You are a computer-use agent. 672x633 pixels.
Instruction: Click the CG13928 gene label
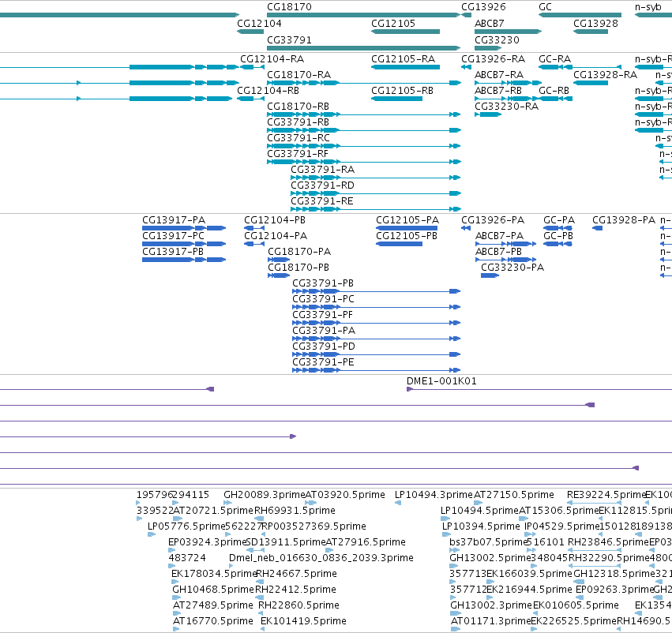click(x=595, y=24)
